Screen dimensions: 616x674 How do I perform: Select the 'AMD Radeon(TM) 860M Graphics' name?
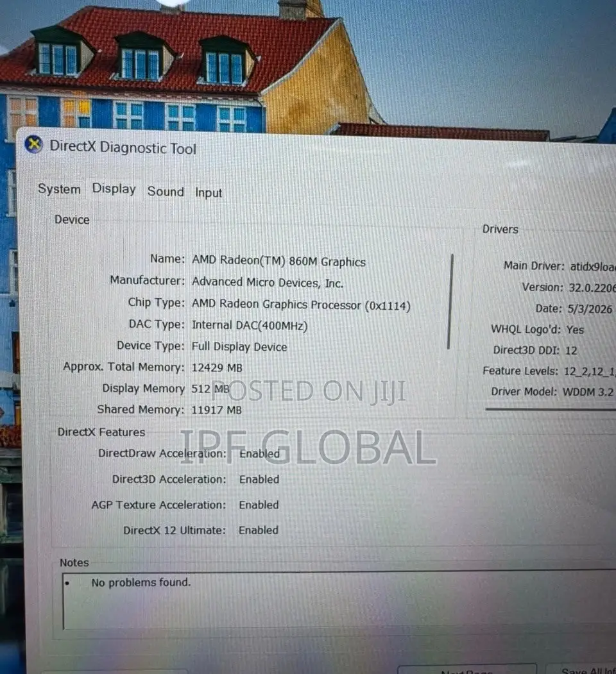pos(278,262)
